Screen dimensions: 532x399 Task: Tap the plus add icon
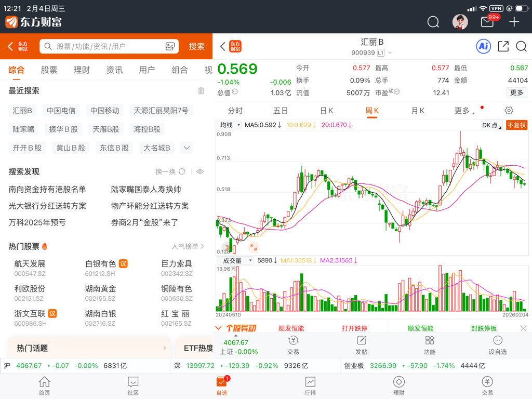tap(514, 22)
